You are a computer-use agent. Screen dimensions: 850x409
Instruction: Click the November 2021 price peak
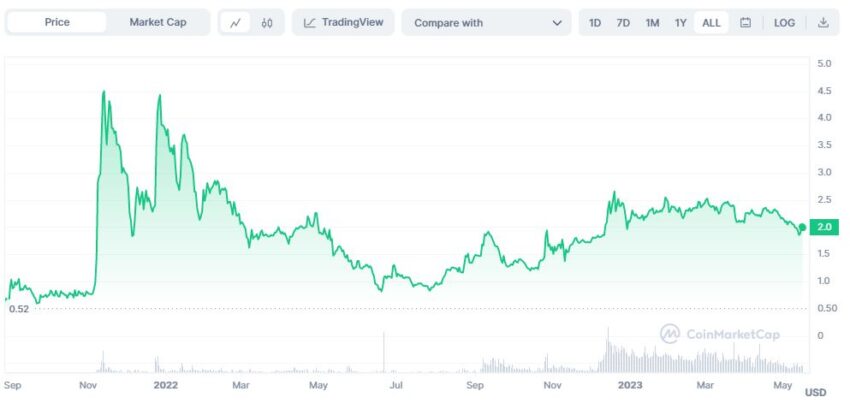point(104,92)
